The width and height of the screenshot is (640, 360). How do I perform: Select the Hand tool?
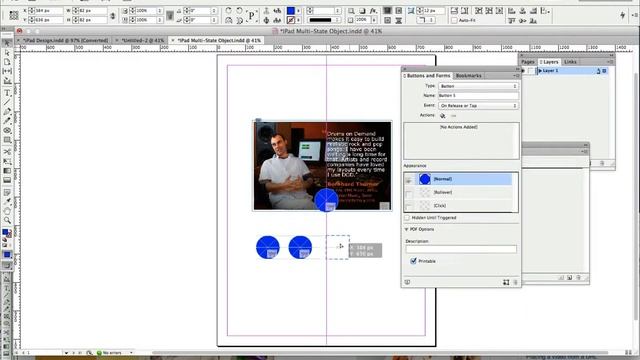click(x=7, y=211)
